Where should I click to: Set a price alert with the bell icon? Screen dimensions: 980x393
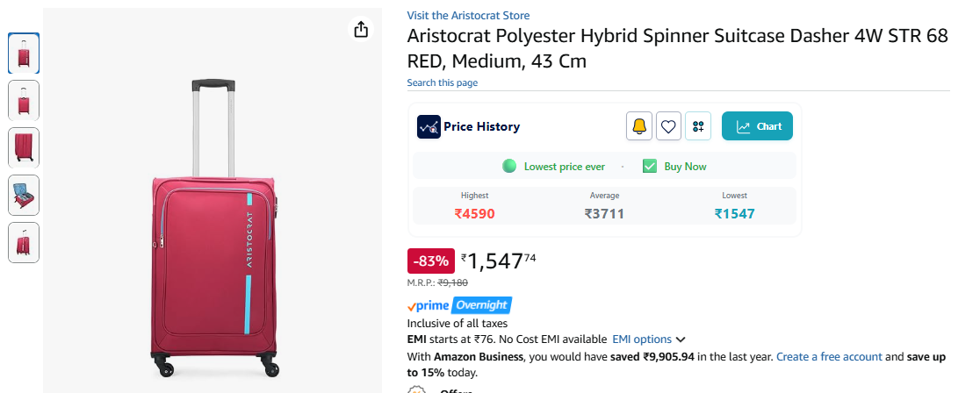click(x=639, y=126)
